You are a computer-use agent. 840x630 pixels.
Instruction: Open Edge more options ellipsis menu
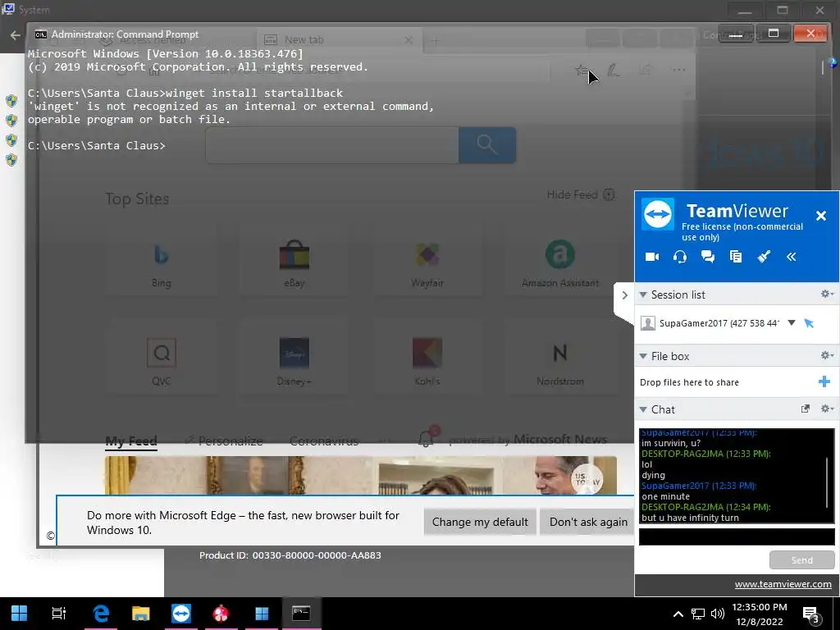point(678,71)
